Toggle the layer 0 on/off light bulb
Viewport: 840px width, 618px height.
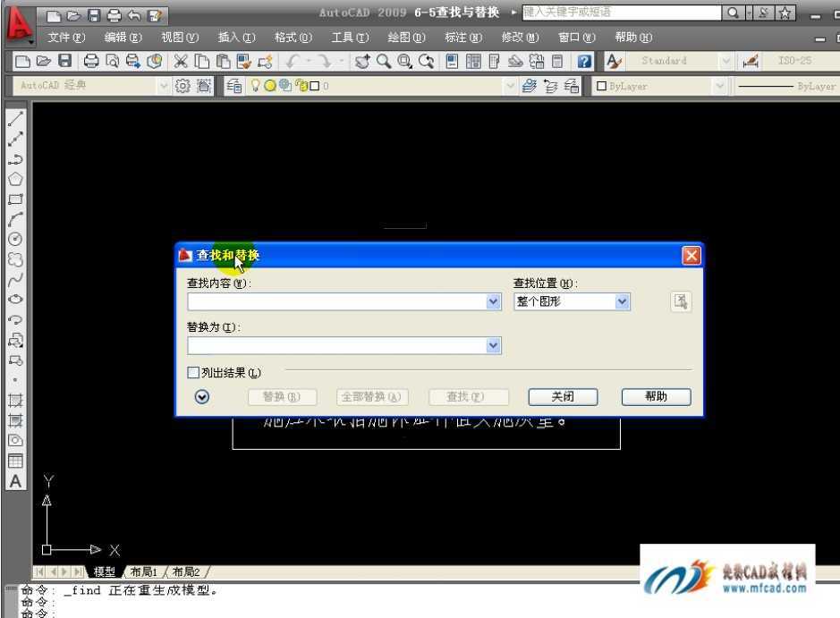pyautogui.click(x=255, y=85)
